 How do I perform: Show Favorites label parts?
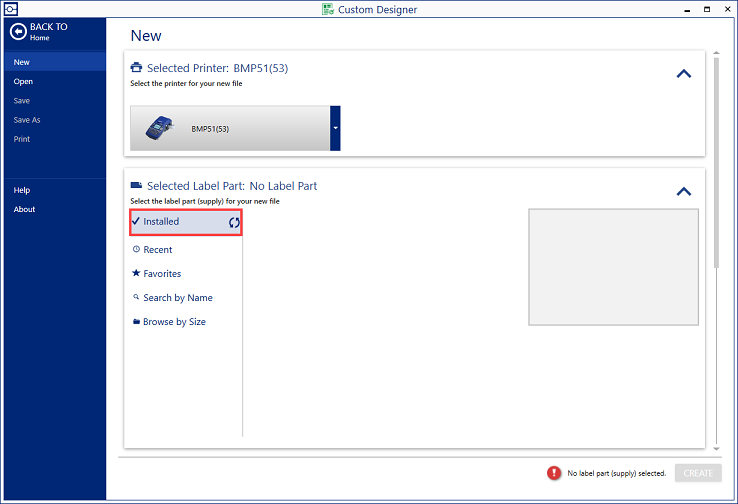[161, 274]
